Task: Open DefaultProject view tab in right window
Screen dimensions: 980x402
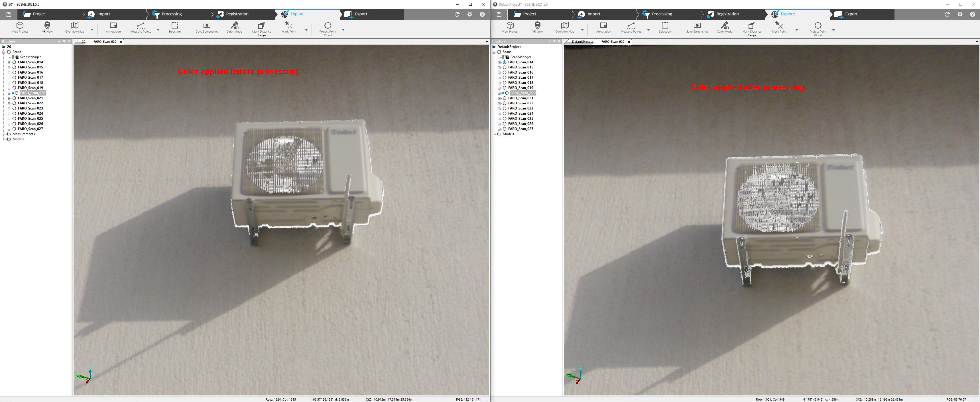Action: tap(582, 42)
